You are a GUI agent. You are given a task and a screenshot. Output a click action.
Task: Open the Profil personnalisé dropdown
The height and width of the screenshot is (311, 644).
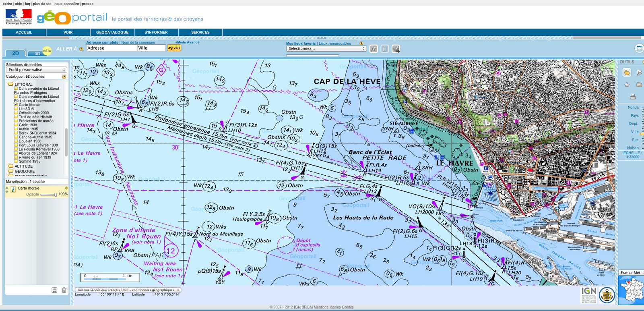pos(36,70)
